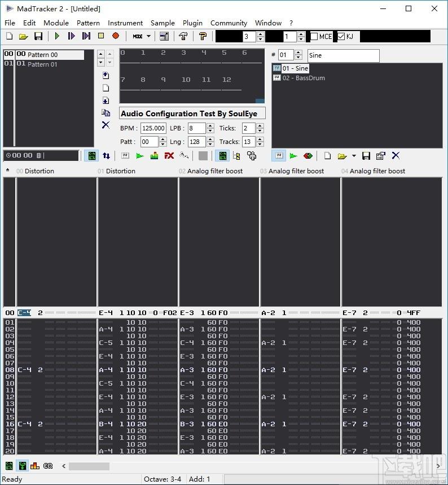
Task: Switch to pattern view icon in bottom bar
Action: [9, 465]
